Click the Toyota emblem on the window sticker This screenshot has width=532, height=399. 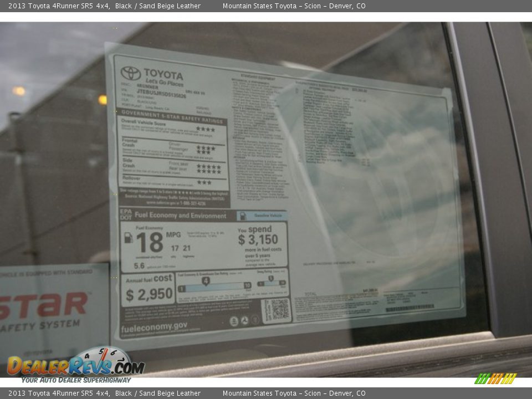(131, 73)
